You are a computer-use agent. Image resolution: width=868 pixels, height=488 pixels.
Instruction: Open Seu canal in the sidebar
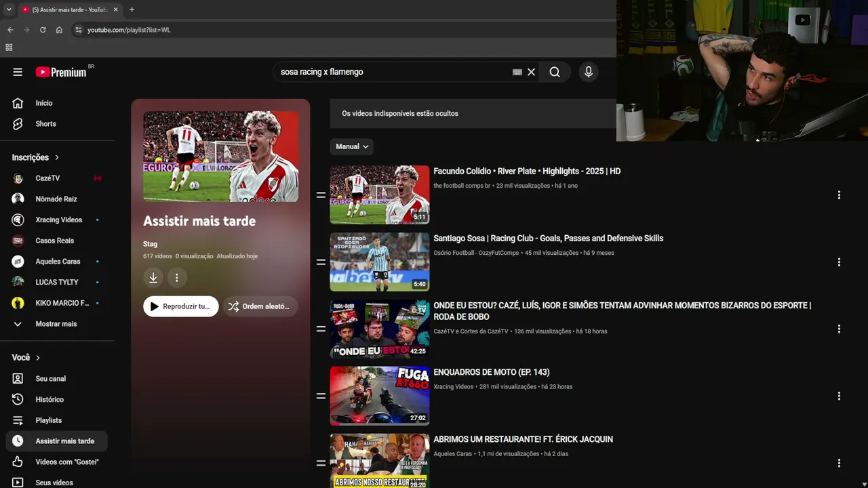tap(56, 379)
